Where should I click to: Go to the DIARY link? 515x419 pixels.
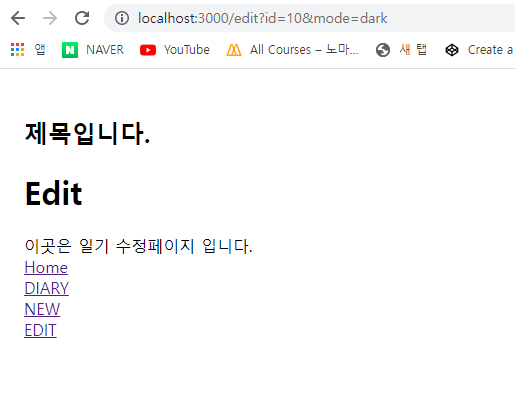click(x=47, y=288)
